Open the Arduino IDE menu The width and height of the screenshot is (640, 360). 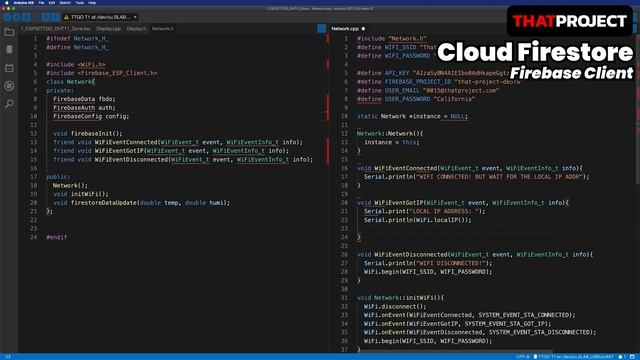pos(24,2)
